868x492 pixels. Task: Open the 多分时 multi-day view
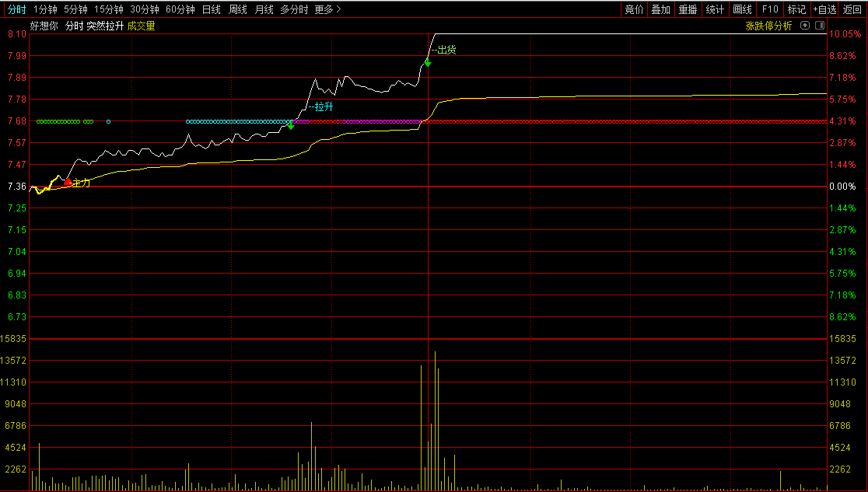tap(294, 9)
